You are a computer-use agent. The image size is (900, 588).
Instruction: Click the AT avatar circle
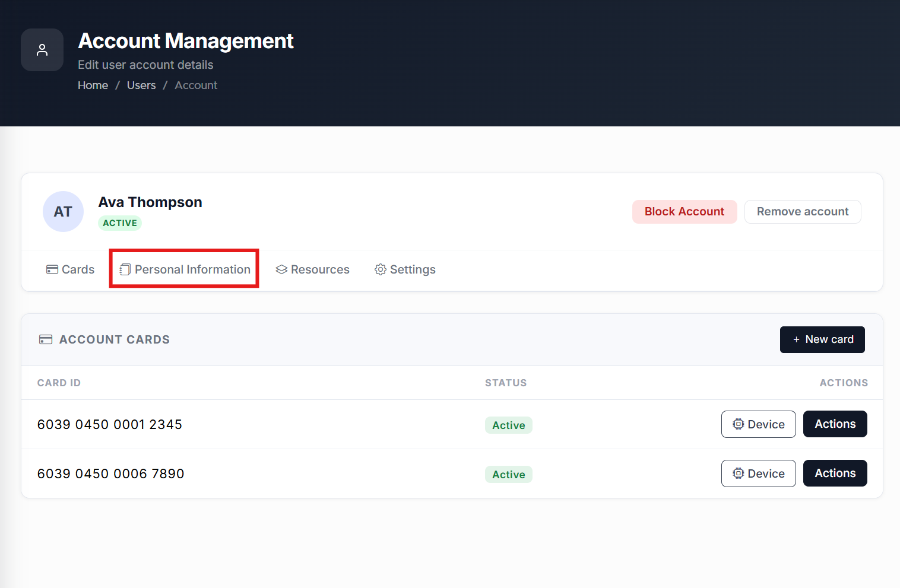pyautogui.click(x=63, y=211)
